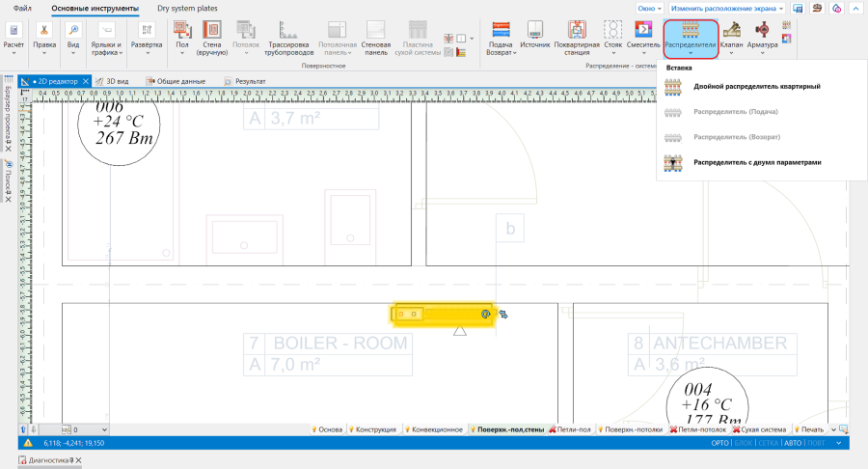This screenshot has height=469, width=868.
Task: Click the small manifold icon beside Арматура
Action: click(787, 25)
